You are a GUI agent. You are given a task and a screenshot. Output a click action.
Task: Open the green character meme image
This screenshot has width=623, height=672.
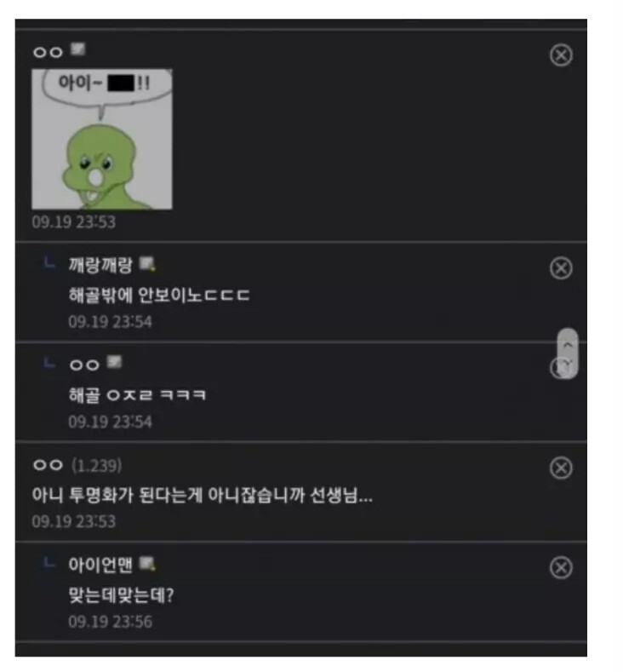click(102, 140)
